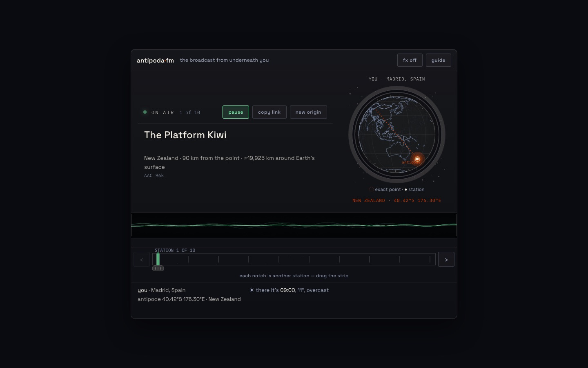This screenshot has height=368, width=588.
Task: Click the exact point legend circle
Action: coord(371,189)
